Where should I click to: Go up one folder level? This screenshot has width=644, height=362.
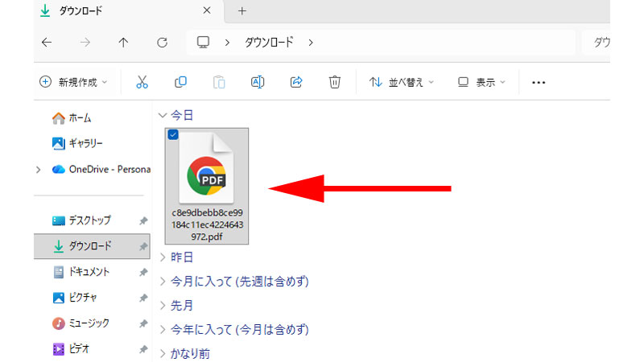[123, 43]
